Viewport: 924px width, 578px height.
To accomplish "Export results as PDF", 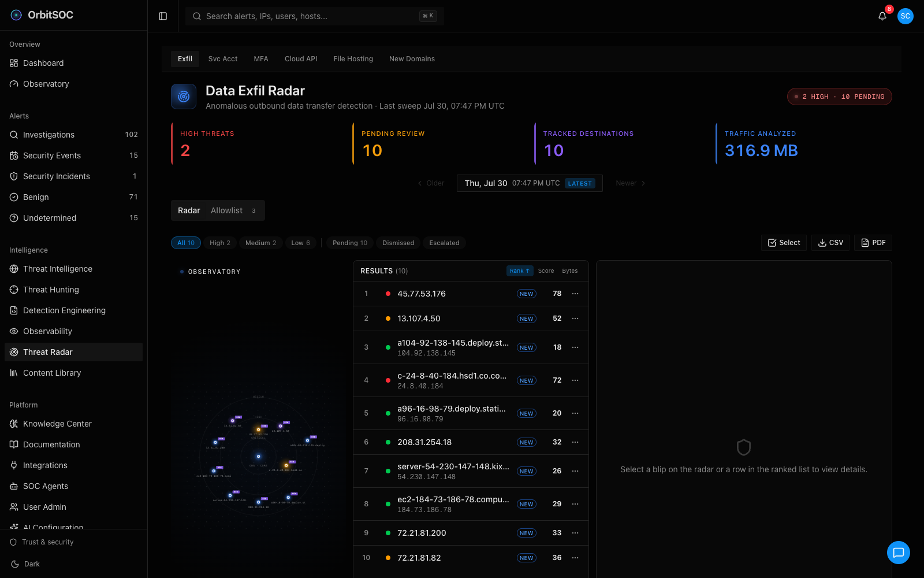I will [873, 243].
